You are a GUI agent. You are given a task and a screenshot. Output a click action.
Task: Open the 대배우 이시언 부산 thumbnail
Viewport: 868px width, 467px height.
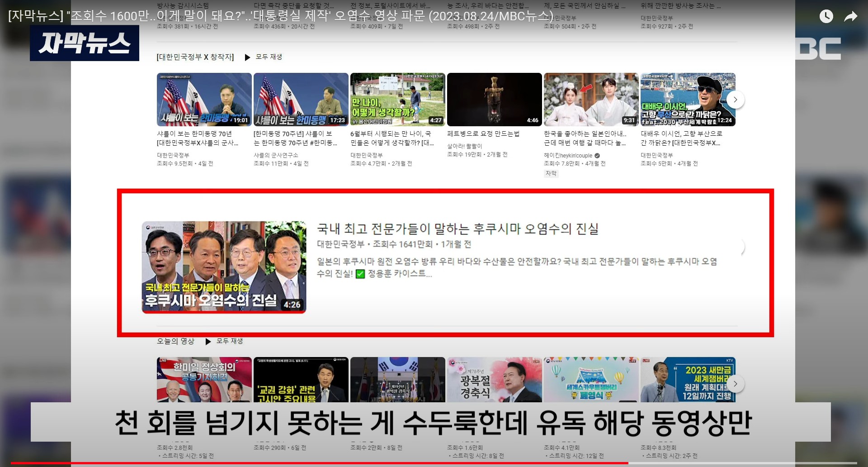coord(688,100)
